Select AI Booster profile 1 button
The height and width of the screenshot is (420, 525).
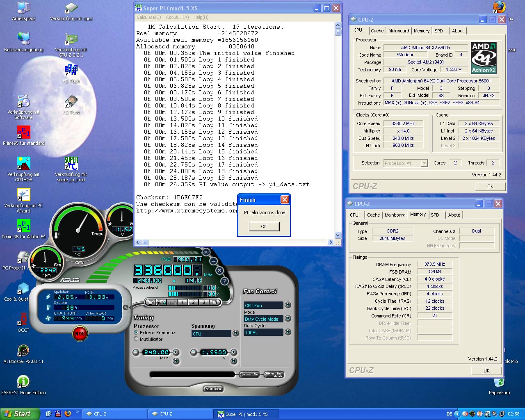pos(182,302)
